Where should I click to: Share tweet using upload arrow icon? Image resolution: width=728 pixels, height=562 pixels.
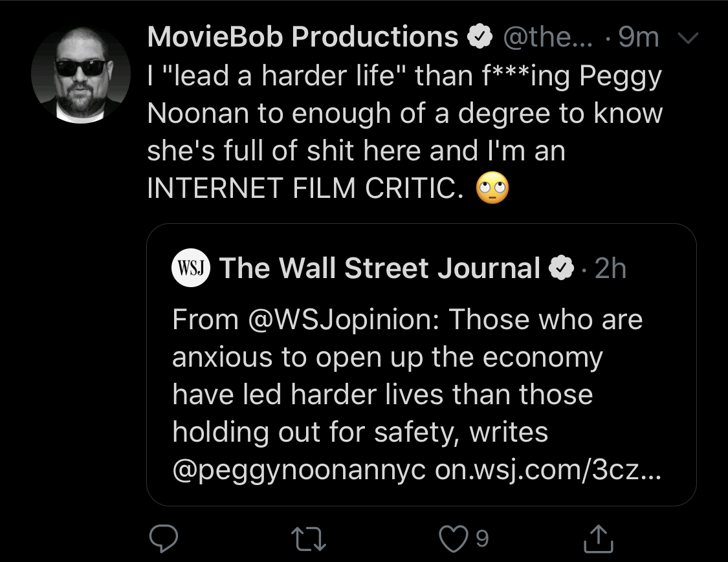[599, 538]
